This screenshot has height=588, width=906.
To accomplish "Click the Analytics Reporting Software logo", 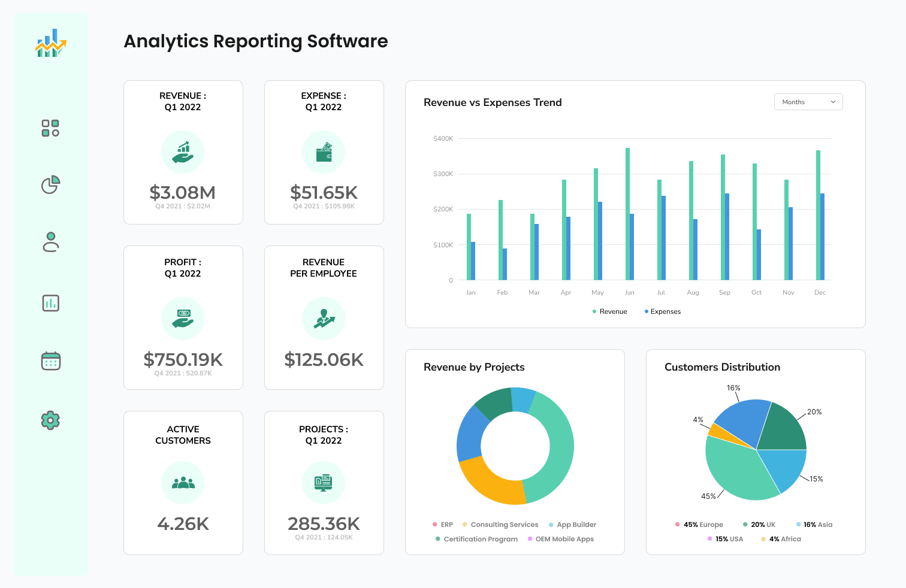I will (51, 43).
